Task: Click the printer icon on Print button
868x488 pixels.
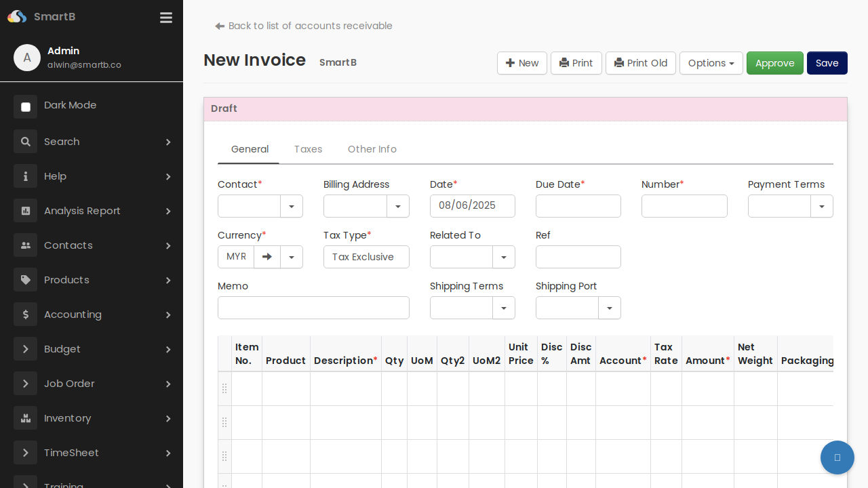Action: [564, 62]
